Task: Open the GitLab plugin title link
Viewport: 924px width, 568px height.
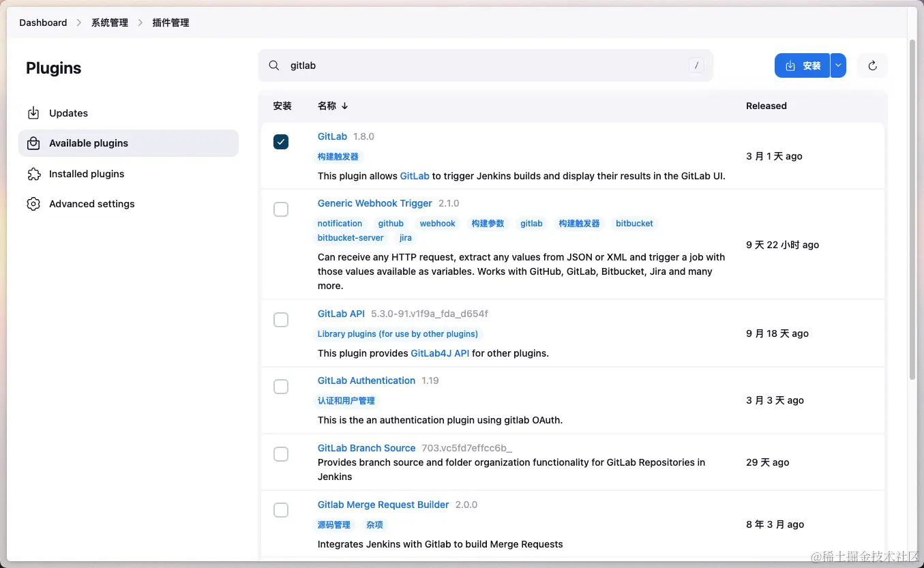Action: click(332, 136)
